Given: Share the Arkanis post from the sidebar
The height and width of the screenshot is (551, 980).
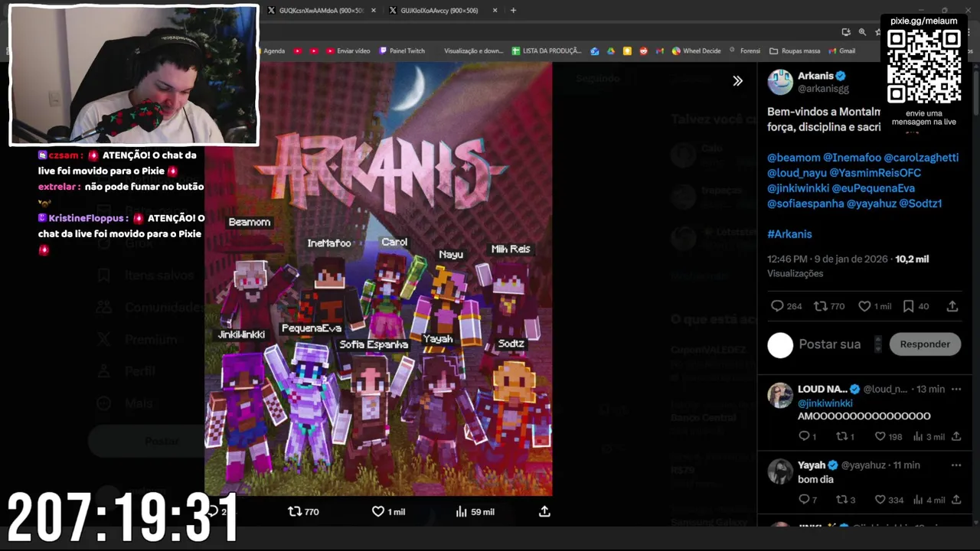Looking at the screenshot, I should (x=952, y=306).
